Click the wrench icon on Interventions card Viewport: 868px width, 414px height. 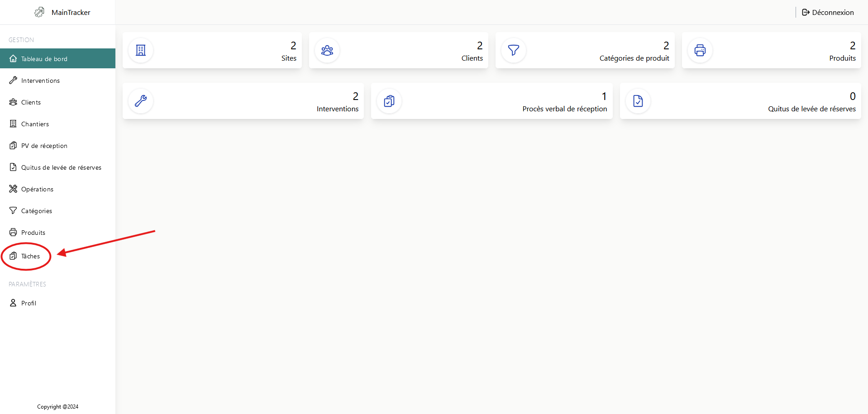141,101
